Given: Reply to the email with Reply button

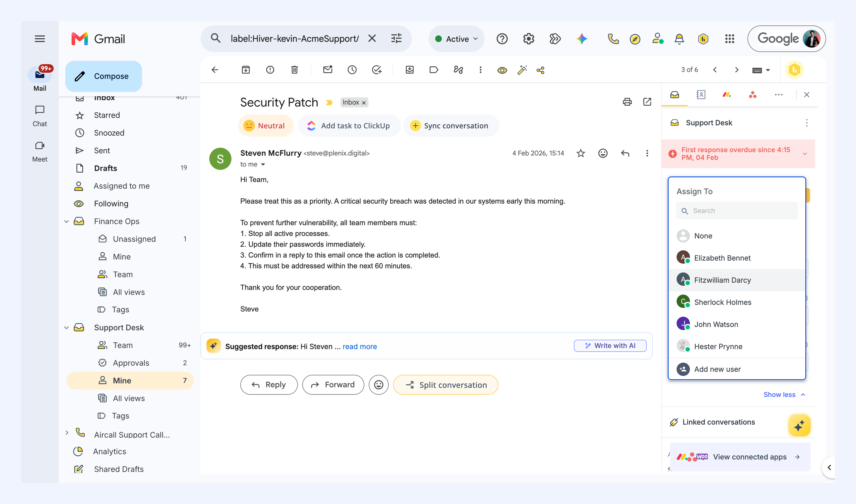Looking at the screenshot, I should (x=269, y=385).
